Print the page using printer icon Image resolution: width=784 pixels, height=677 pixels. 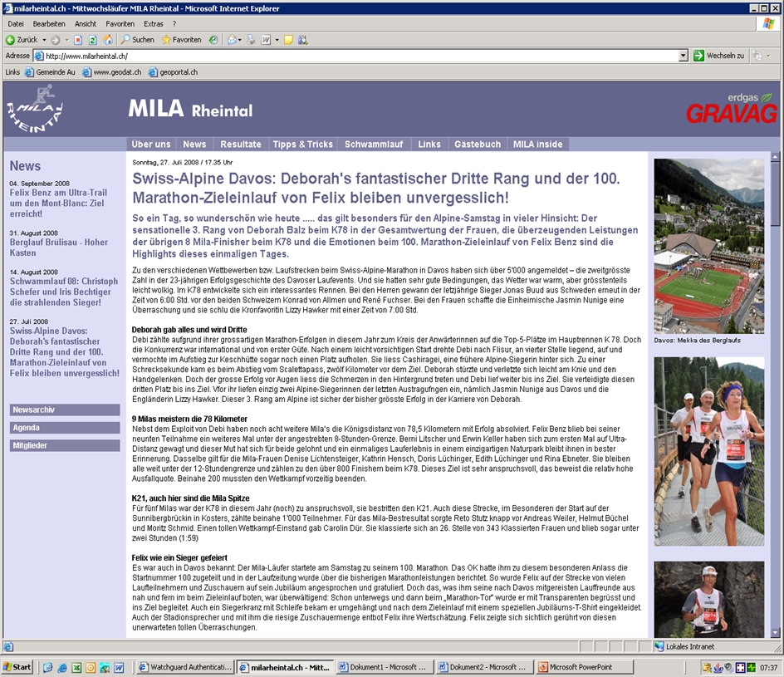click(251, 40)
